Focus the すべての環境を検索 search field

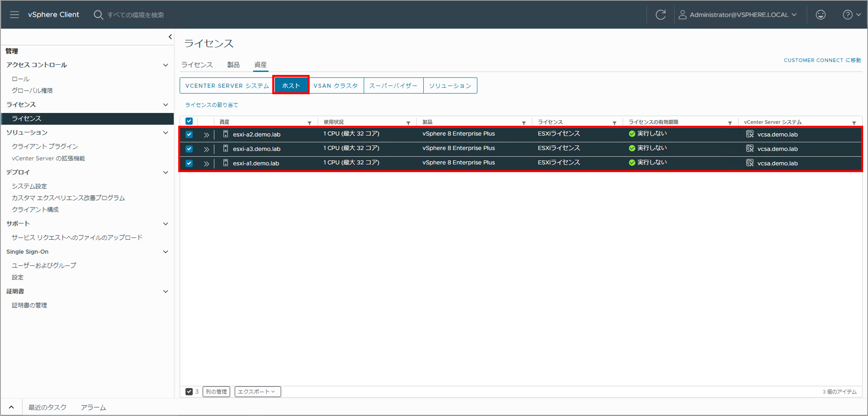tap(135, 15)
